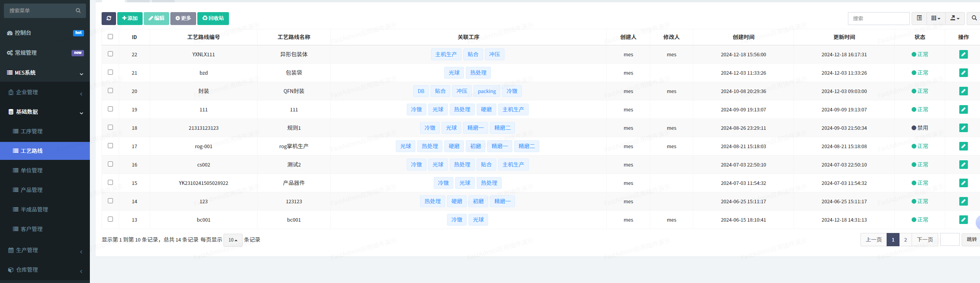Open the 回收站 recycle bin
Screen dimensions: 980x283
(x=213, y=18)
